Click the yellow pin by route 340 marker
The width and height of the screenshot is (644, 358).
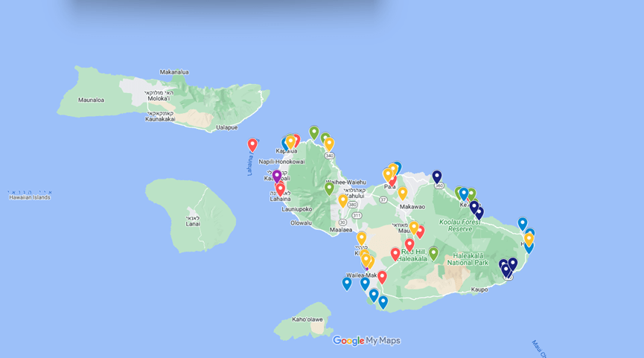[329, 144]
